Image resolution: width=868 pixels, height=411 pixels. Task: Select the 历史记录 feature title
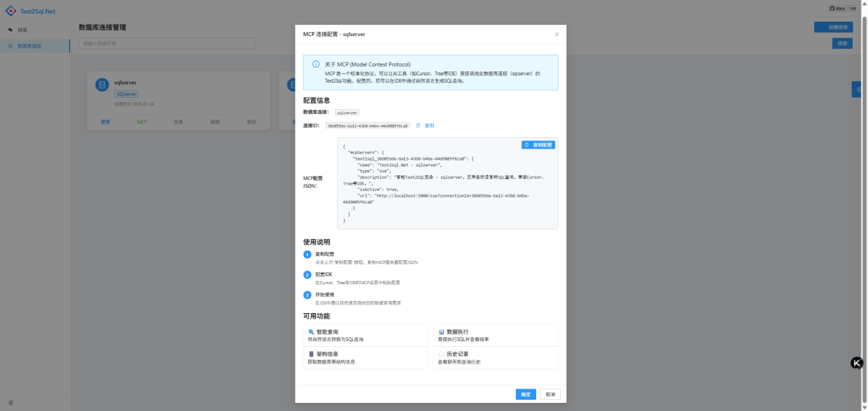(458, 353)
